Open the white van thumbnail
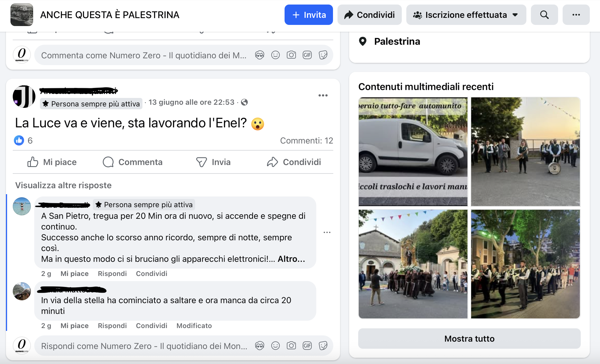This screenshot has width=600, height=364. (x=413, y=152)
